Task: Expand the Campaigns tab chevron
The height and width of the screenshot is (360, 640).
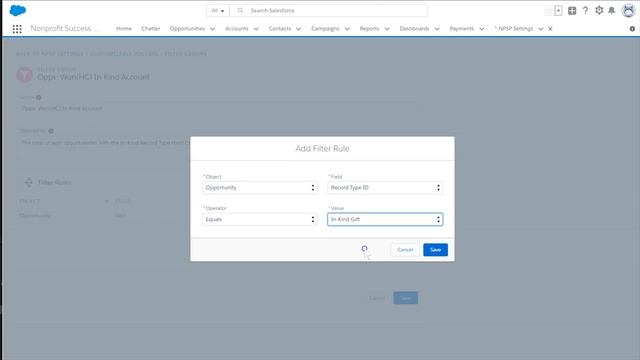Action: coord(347,29)
